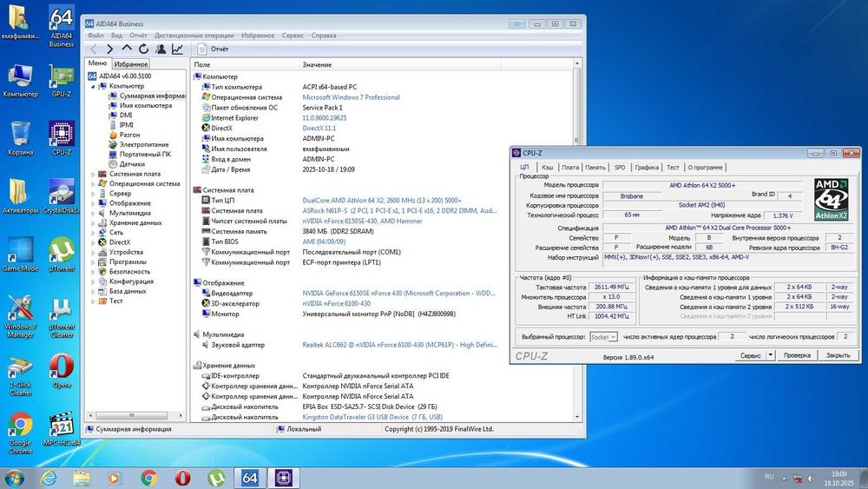
Task: Switch to the SPD tab in CPU-Z
Action: [x=620, y=168]
